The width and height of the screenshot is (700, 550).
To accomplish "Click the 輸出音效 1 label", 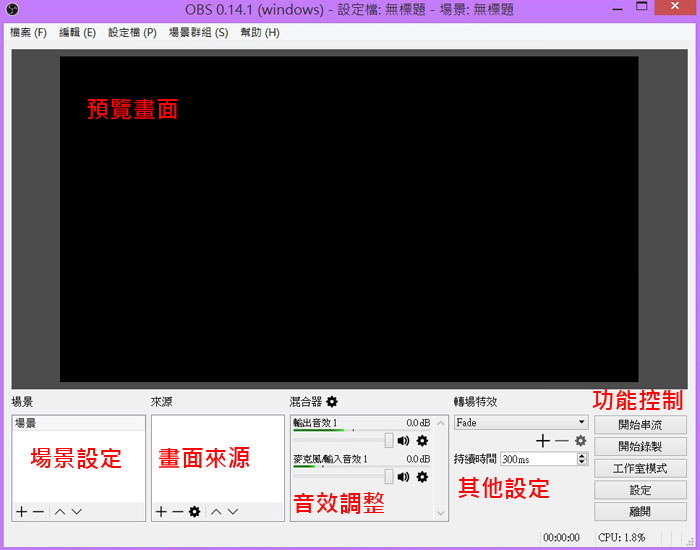I will [315, 423].
